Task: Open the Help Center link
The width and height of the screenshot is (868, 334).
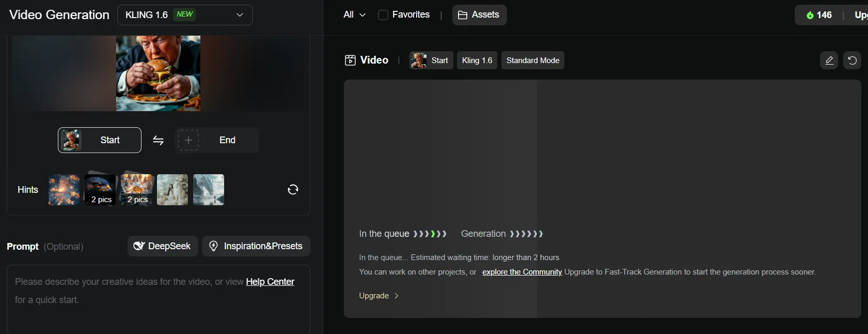Action: [x=270, y=282]
